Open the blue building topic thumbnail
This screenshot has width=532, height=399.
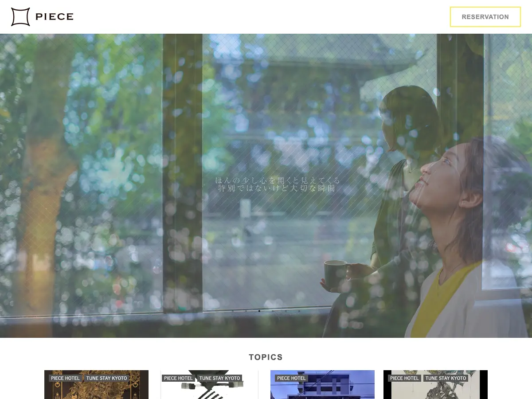322,384
